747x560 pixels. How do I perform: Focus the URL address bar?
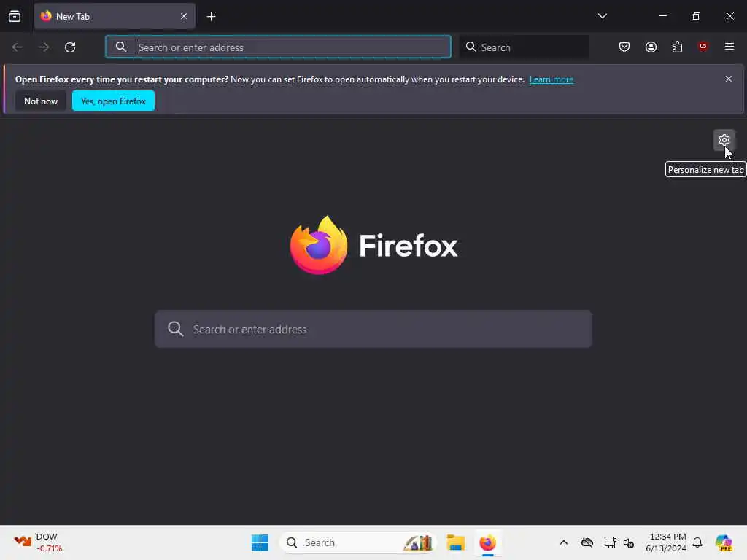278,47
